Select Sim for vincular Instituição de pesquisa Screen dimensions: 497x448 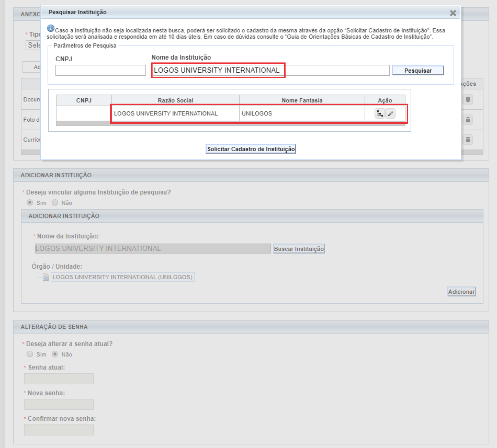click(x=30, y=202)
